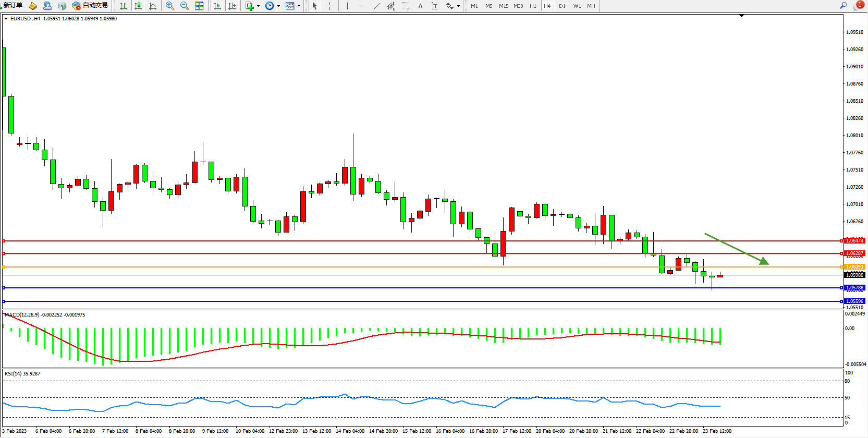The width and height of the screenshot is (868, 438).
Task: Switch to the D1 timeframe
Action: pyautogui.click(x=562, y=6)
